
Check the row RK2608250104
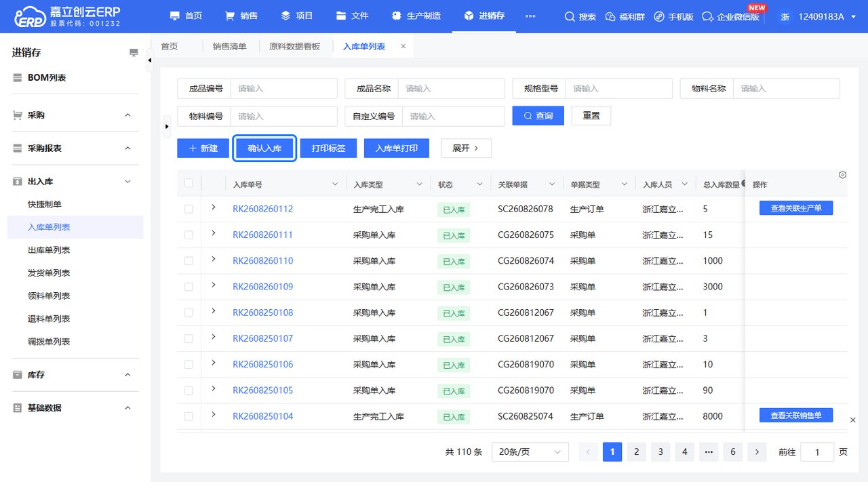189,416
